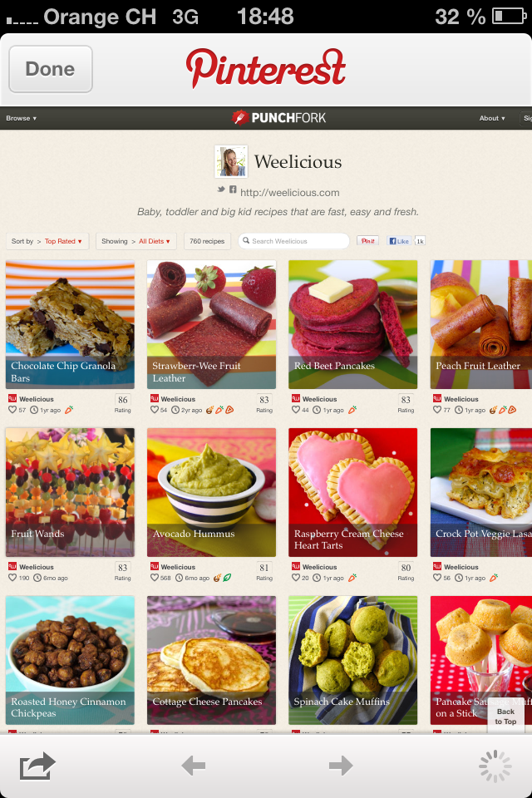Click the Search Weelicious input field
Screen dimensions: 532x798
293,241
